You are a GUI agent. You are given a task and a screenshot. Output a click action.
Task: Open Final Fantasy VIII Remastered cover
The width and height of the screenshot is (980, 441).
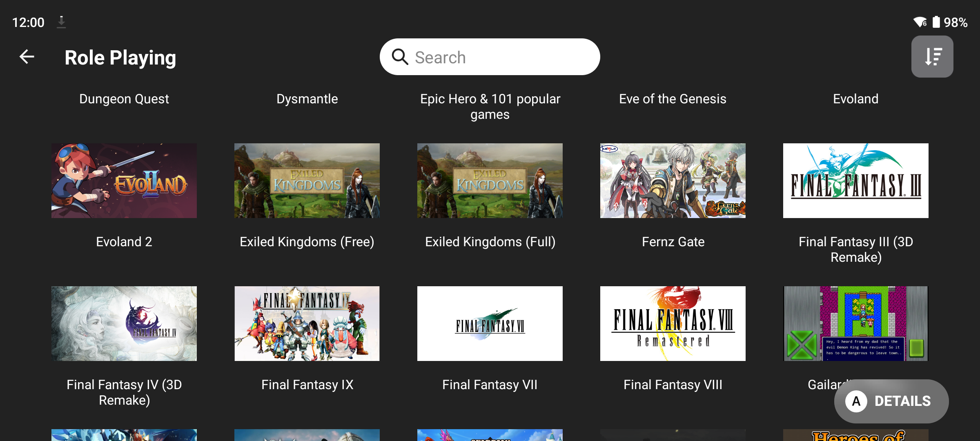673,323
